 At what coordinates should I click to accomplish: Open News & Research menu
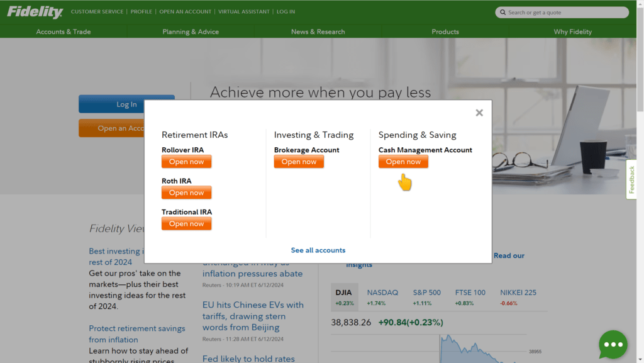[x=318, y=31]
